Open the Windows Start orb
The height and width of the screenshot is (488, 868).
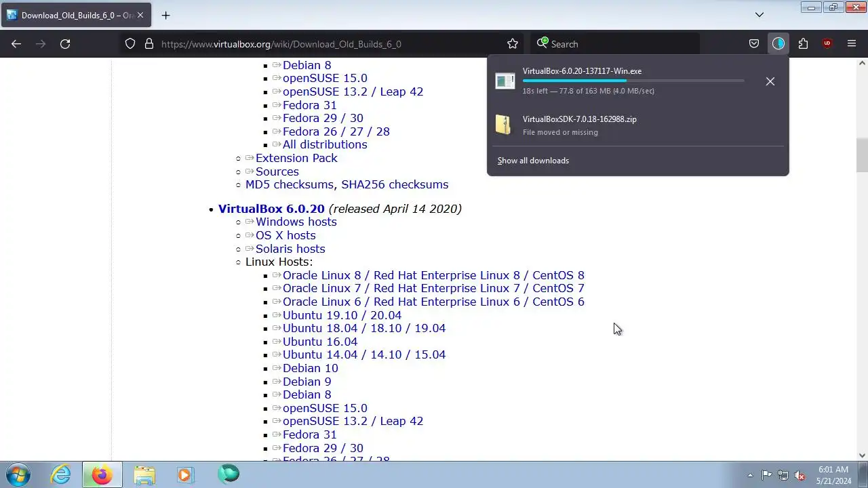tap(18, 474)
